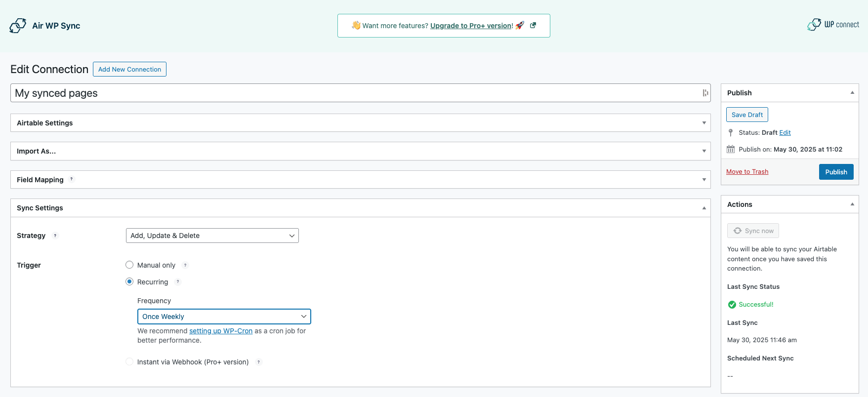Click the Sync now button
Image resolution: width=868 pixels, height=397 pixels.
pyautogui.click(x=753, y=231)
